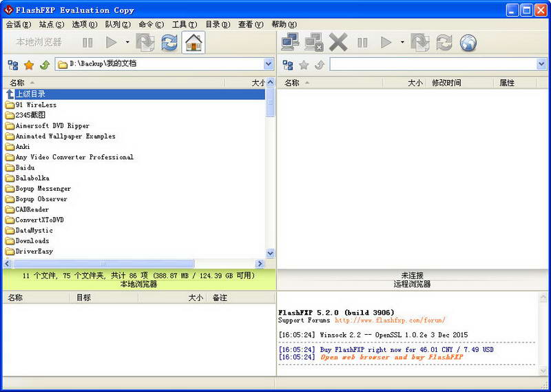Expand the remote path dropdown
This screenshot has height=392, width=551.
coord(541,65)
